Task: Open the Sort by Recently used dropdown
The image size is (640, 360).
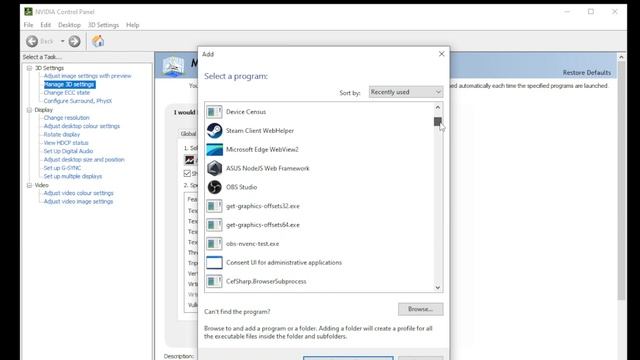Action: (405, 92)
